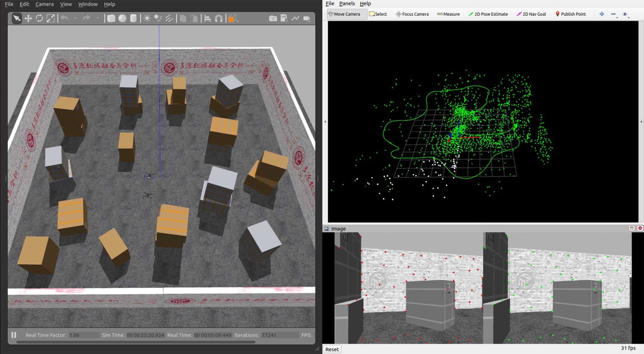Insert a cylinder shape
The width and height of the screenshot is (644, 354).
click(133, 18)
